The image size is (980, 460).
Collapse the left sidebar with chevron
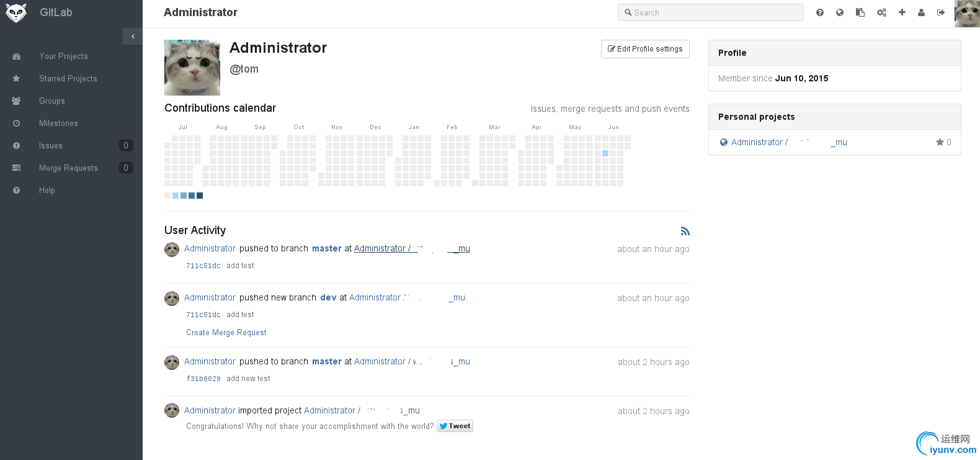133,37
